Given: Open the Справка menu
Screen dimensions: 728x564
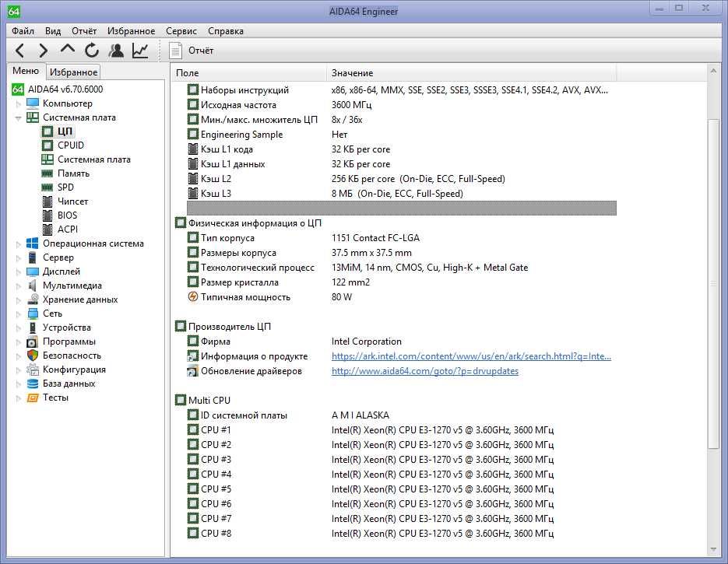Looking at the screenshot, I should (x=226, y=30).
